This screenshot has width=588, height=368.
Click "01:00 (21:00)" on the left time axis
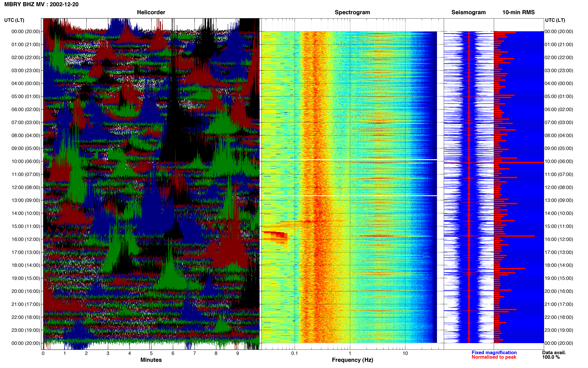26,45
